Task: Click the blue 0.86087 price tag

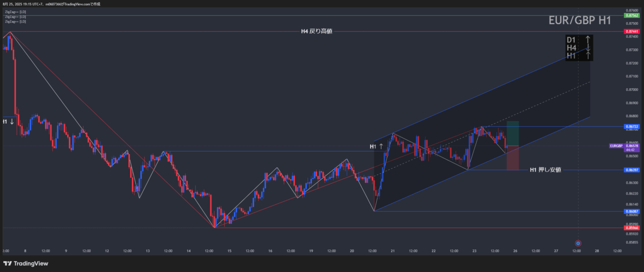Action: click(x=631, y=211)
